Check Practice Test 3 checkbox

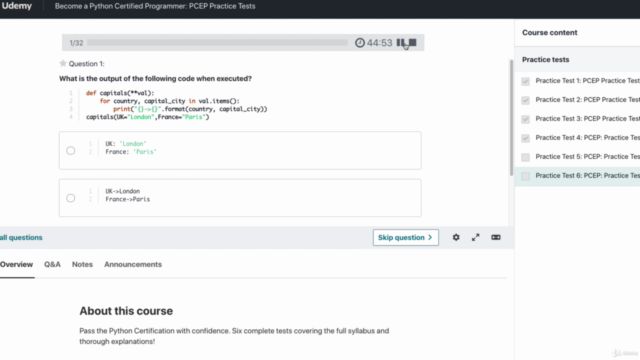pos(525,119)
